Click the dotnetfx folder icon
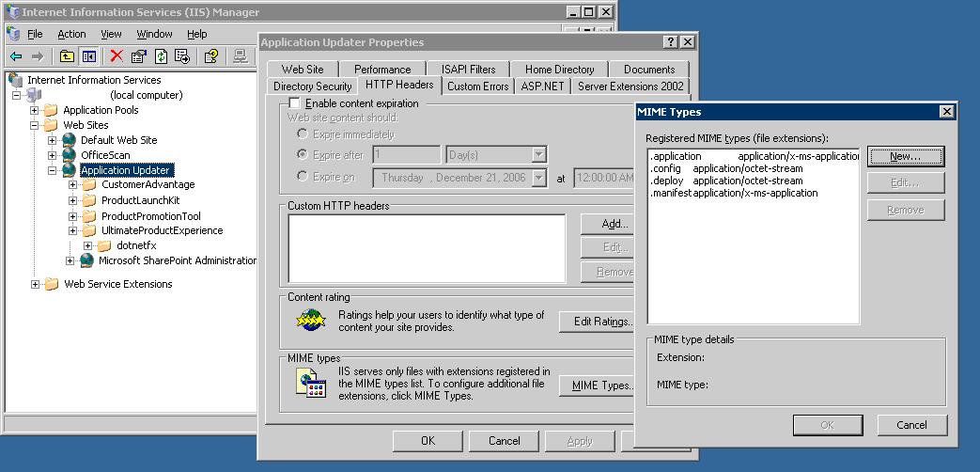This screenshot has height=472, width=980. [x=104, y=245]
